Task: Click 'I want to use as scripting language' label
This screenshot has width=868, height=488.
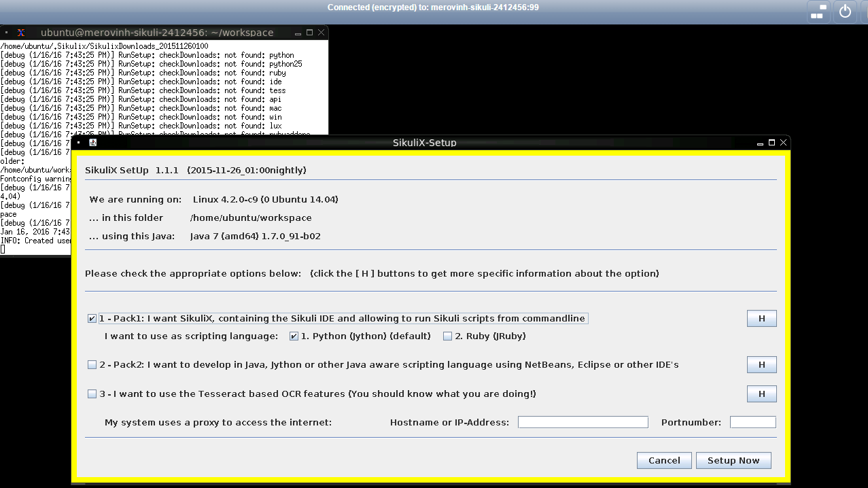Action: [191, 336]
